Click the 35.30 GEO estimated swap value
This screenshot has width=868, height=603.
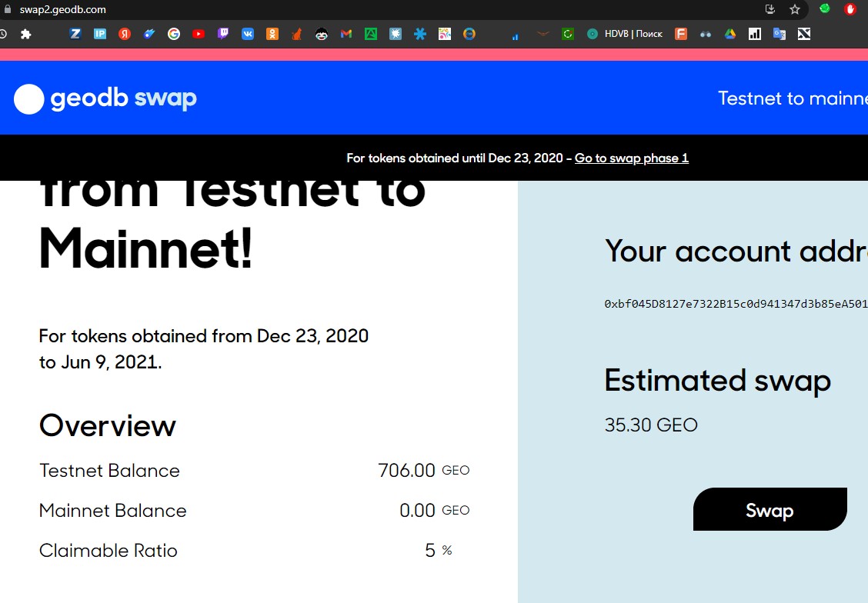tap(651, 425)
